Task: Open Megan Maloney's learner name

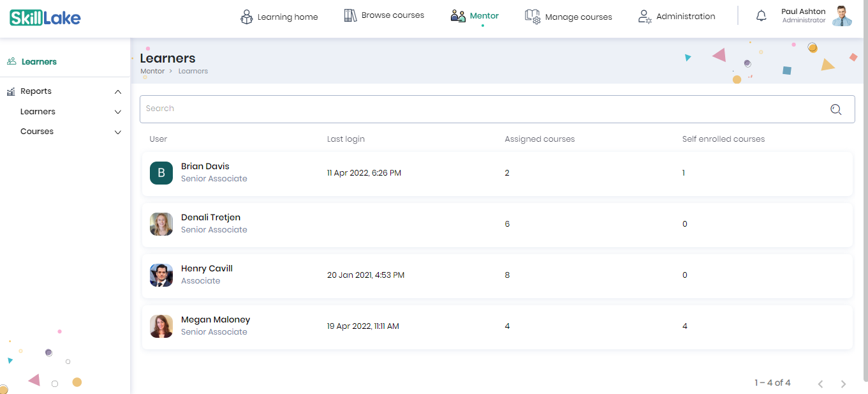Action: pyautogui.click(x=216, y=319)
